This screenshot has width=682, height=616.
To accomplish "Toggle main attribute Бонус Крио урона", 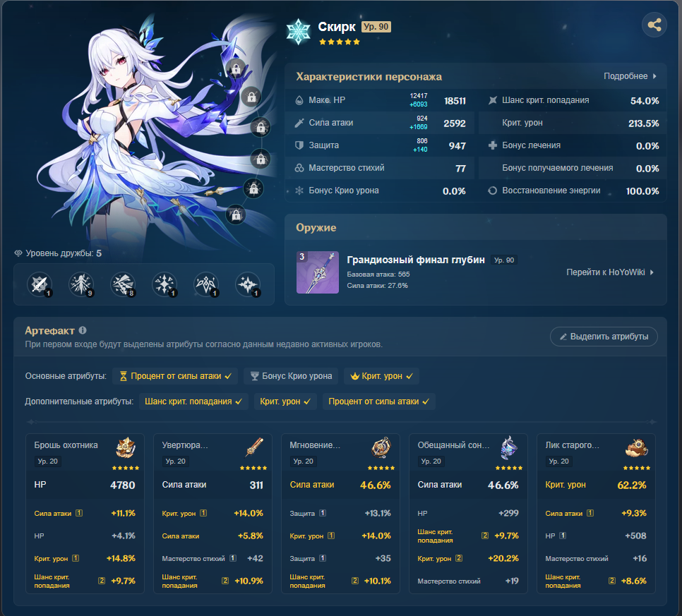I will coord(291,376).
